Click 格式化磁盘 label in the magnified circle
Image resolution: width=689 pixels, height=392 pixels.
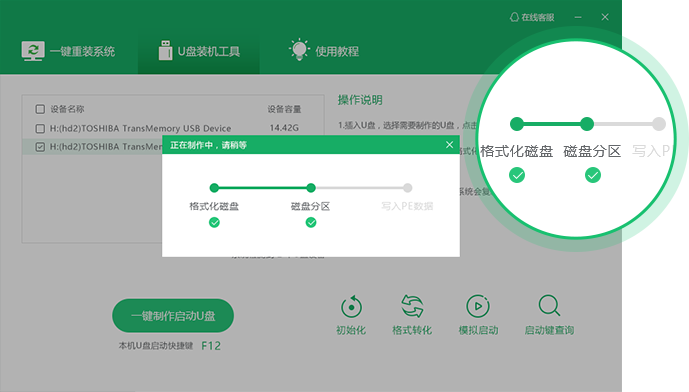click(x=516, y=151)
